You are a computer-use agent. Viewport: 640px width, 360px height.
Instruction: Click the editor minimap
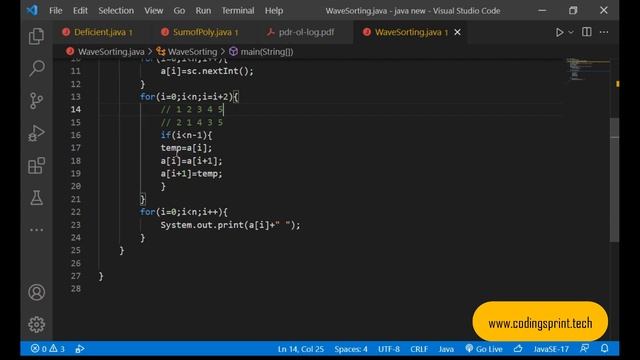pos(587,69)
